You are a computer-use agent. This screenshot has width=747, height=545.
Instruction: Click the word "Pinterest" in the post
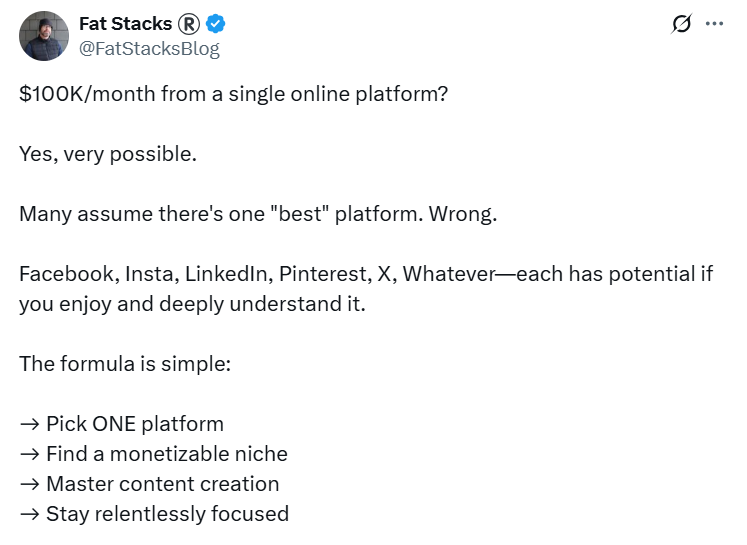point(326,274)
